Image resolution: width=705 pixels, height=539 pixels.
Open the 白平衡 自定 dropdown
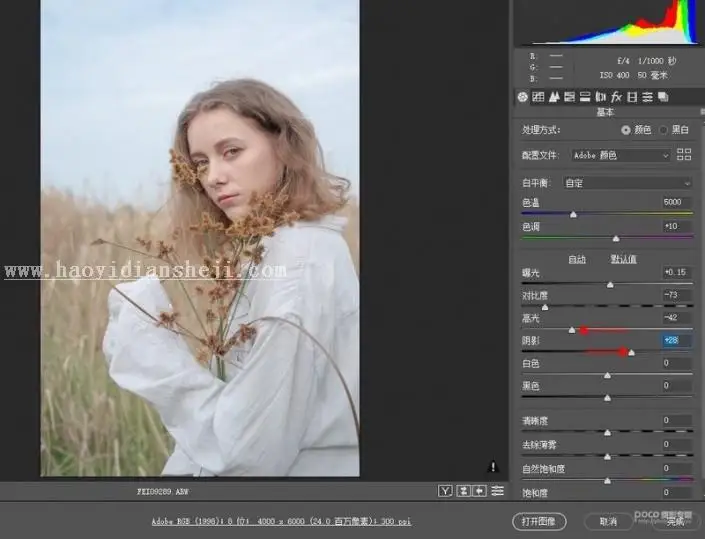627,183
